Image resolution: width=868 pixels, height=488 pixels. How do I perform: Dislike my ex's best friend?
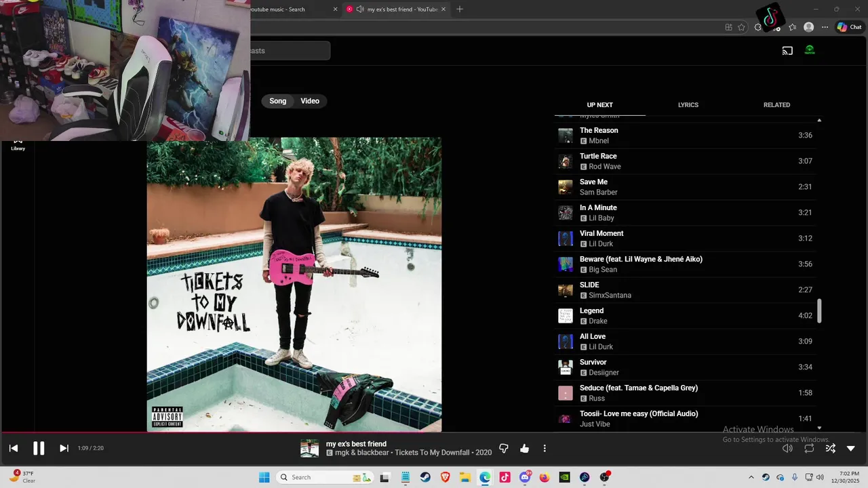[504, 448]
